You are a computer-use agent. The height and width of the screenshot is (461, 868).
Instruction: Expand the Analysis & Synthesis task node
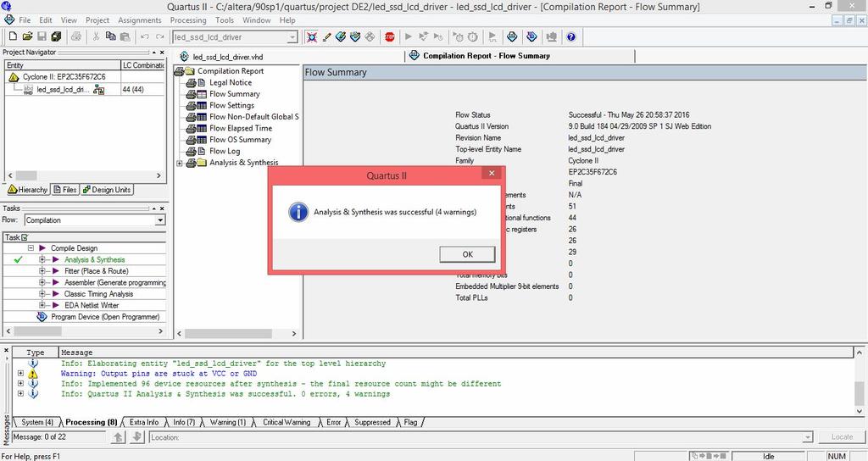[x=42, y=259]
